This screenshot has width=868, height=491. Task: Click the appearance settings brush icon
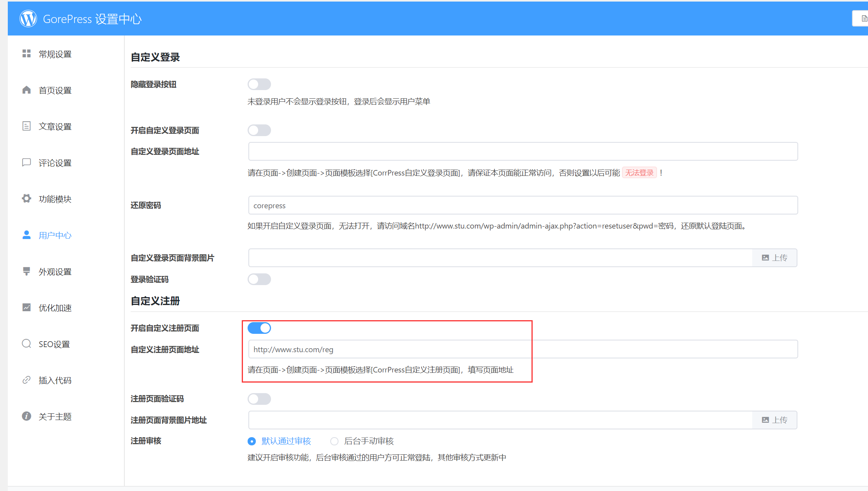point(27,271)
